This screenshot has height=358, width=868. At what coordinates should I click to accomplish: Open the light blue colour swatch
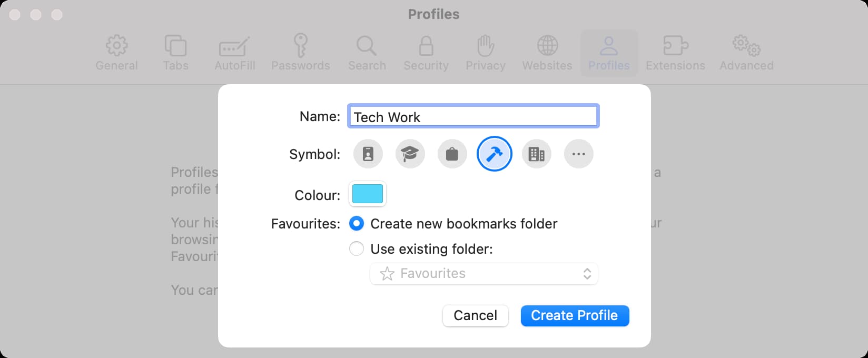[367, 194]
